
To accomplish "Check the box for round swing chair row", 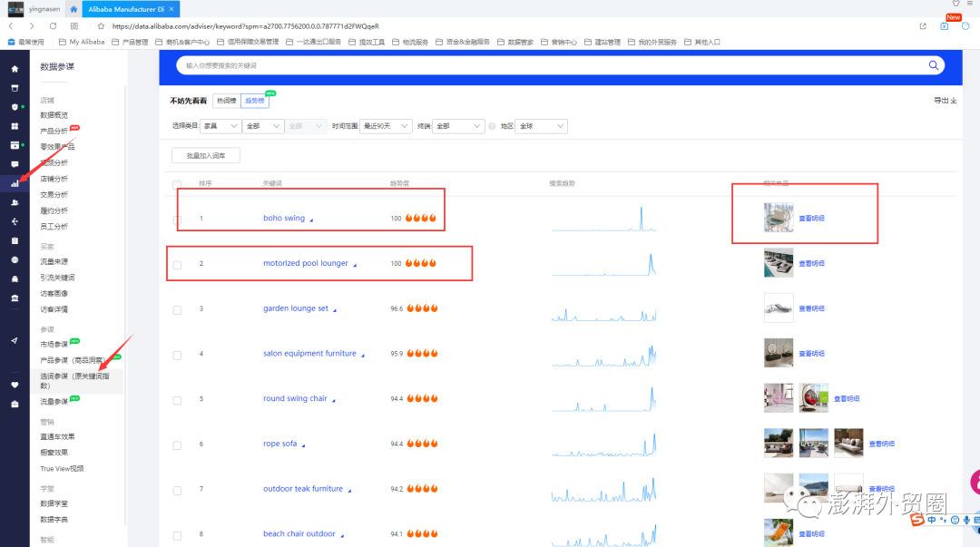I will [178, 400].
